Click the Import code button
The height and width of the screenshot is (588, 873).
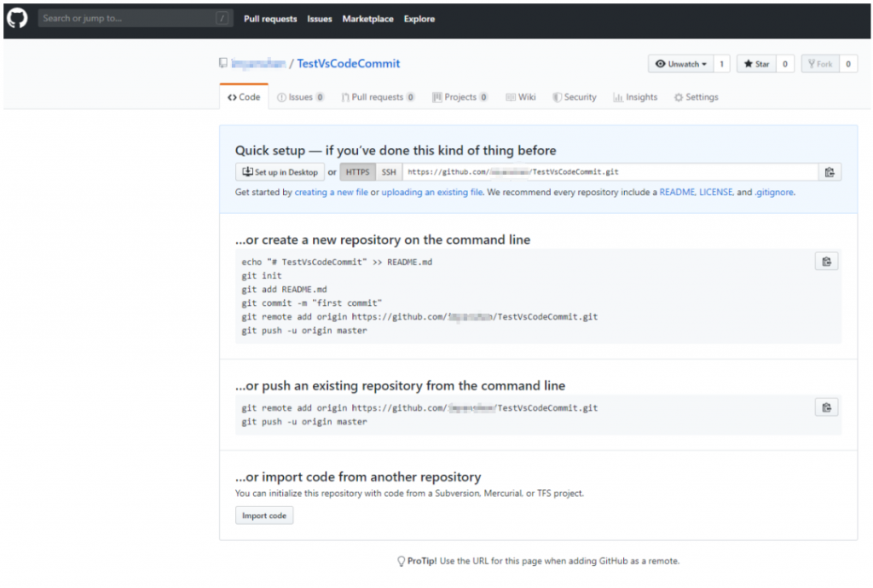(264, 516)
